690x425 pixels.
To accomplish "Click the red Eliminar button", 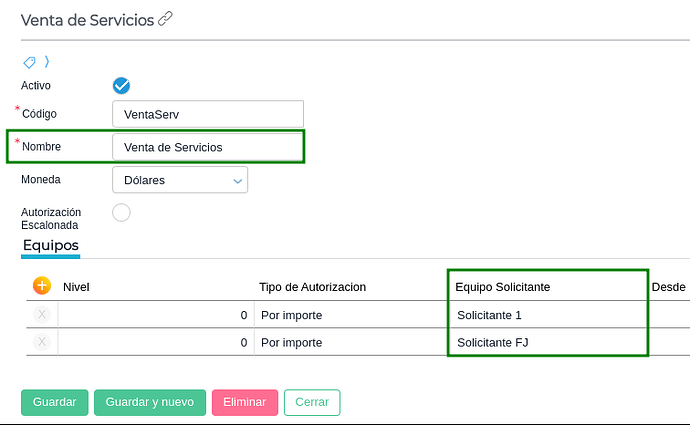I will tap(244, 402).
